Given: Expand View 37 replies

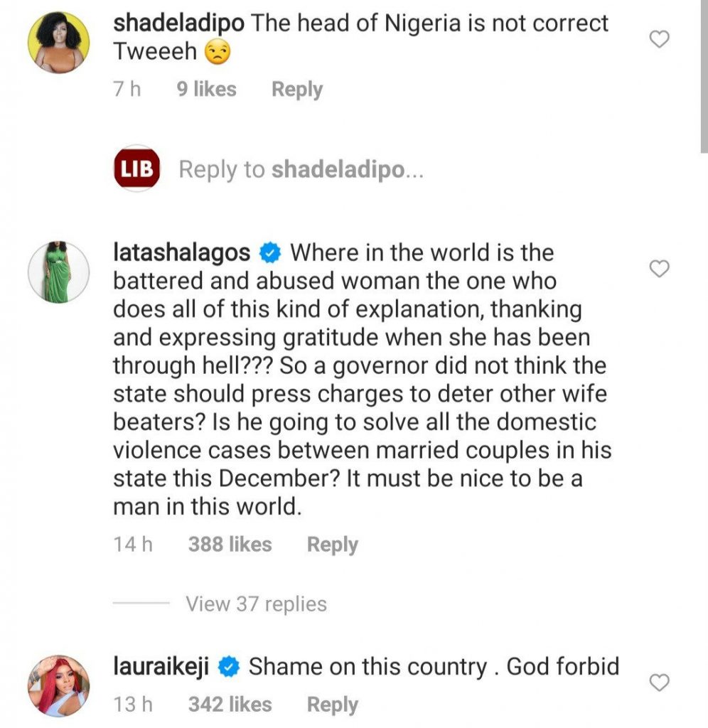Looking at the screenshot, I should click(x=256, y=604).
